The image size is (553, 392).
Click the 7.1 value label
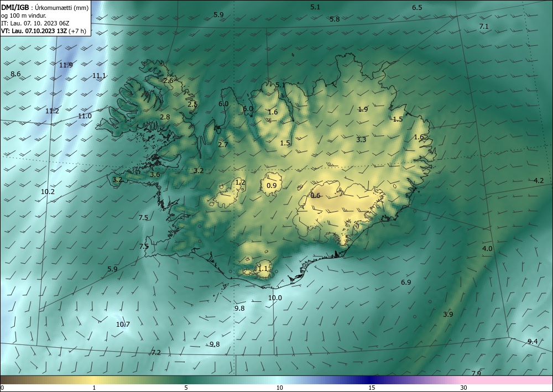[484, 26]
